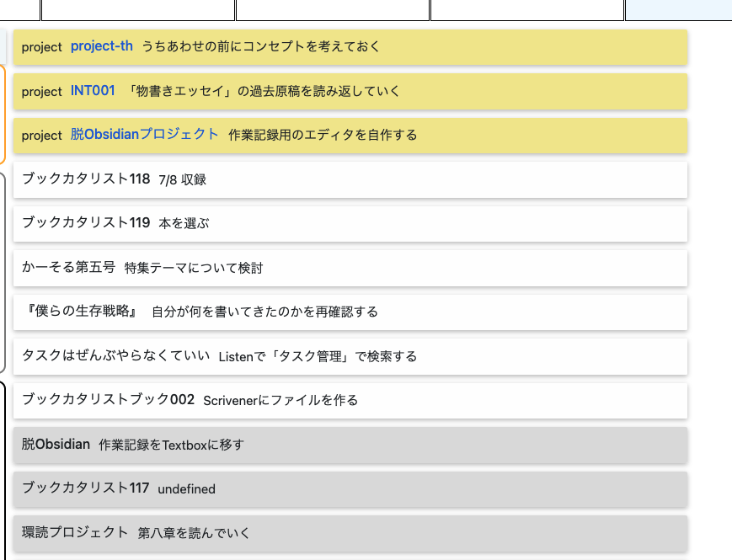Click the 『僕らの生存戦略』 row
Image resolution: width=732 pixels, height=560 pixels.
click(350, 312)
